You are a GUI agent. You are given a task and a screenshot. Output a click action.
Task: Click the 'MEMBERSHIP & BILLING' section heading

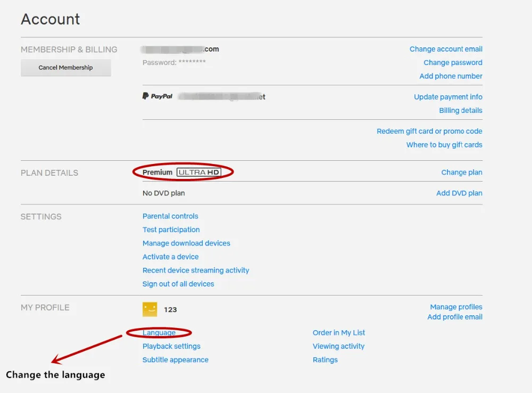tap(69, 50)
